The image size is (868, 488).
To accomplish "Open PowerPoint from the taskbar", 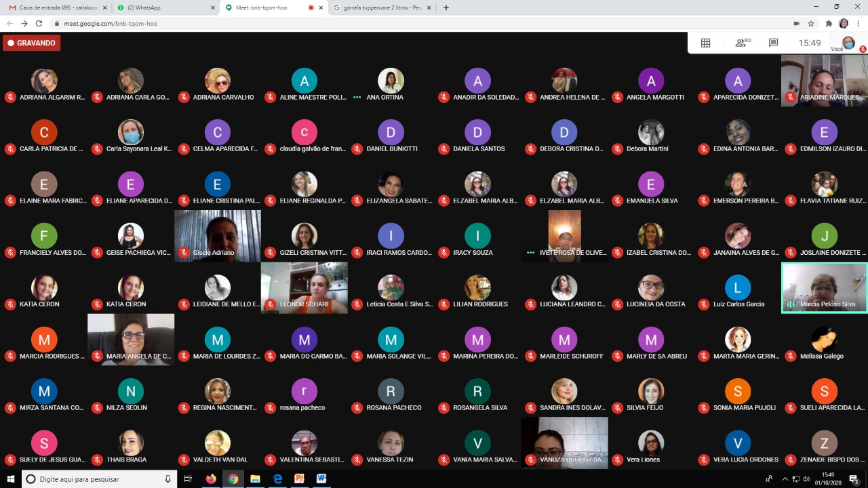I will (x=299, y=479).
